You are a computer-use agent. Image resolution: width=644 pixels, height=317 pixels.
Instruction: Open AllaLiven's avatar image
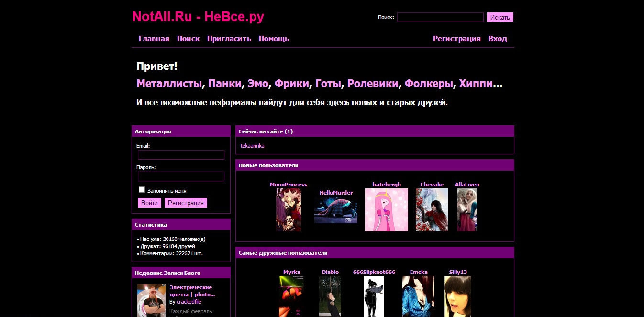click(x=467, y=210)
